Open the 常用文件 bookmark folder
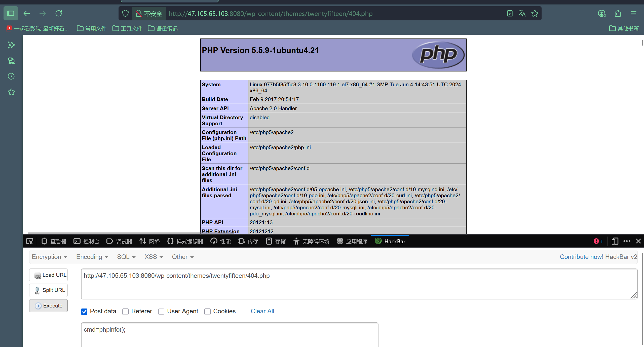 92,28
